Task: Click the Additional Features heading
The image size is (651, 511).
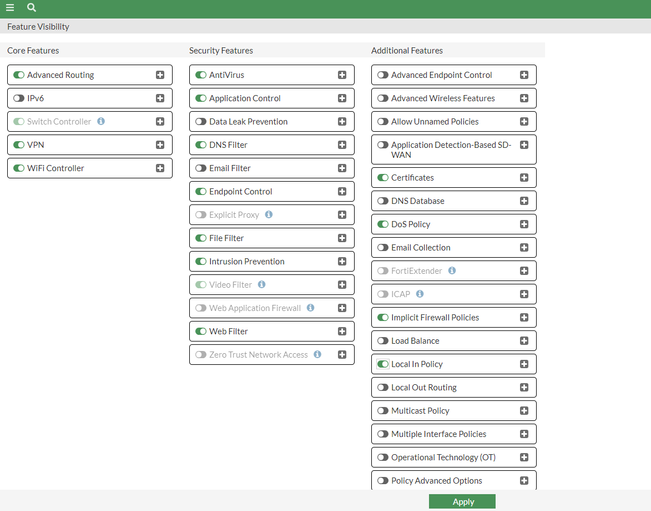Action: (407, 50)
